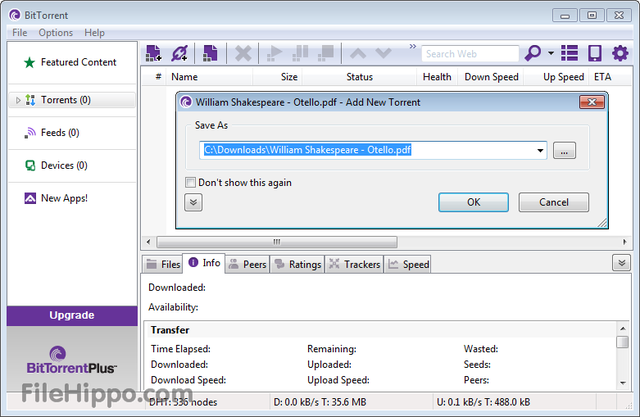The width and height of the screenshot is (640, 417).
Task: Confirm with the OK button
Action: coord(473,202)
